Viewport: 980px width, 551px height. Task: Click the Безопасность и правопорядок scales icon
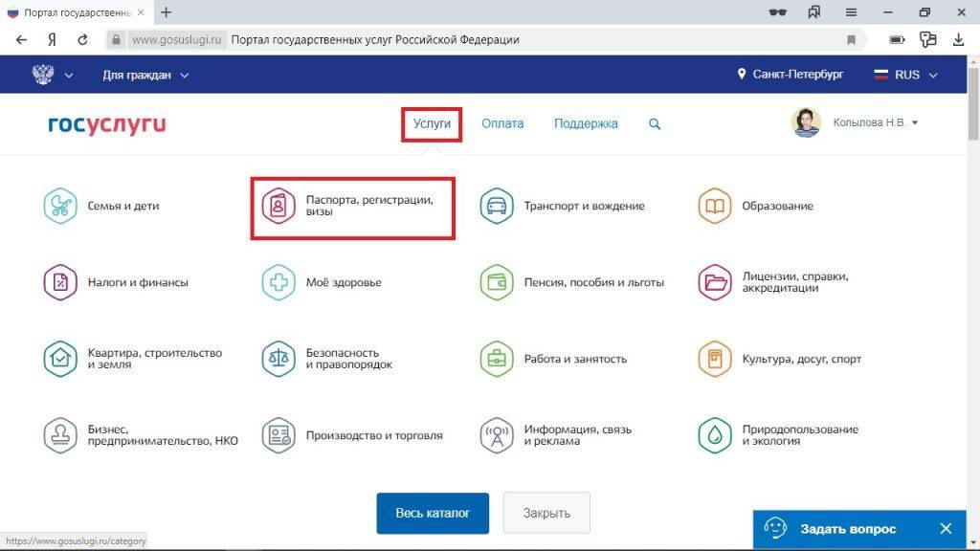[x=278, y=359]
